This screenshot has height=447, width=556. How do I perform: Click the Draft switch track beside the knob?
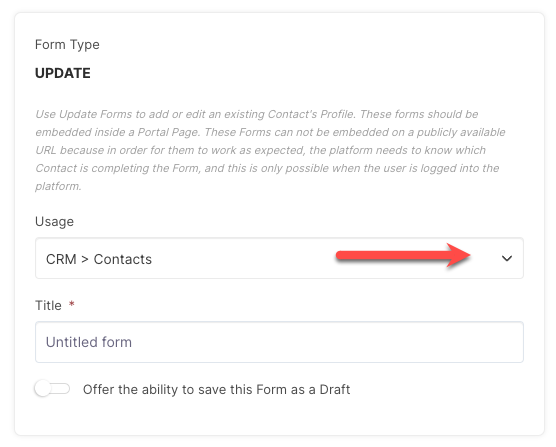coord(61,389)
